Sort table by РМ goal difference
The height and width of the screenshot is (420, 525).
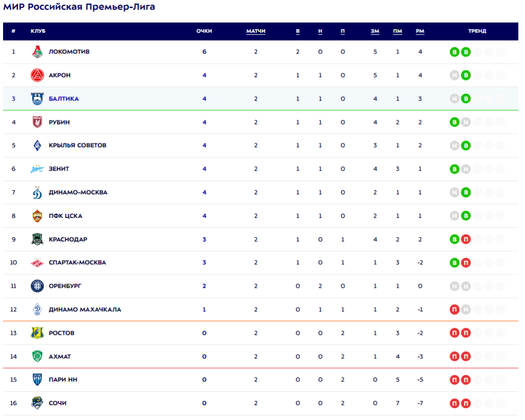coord(420,31)
